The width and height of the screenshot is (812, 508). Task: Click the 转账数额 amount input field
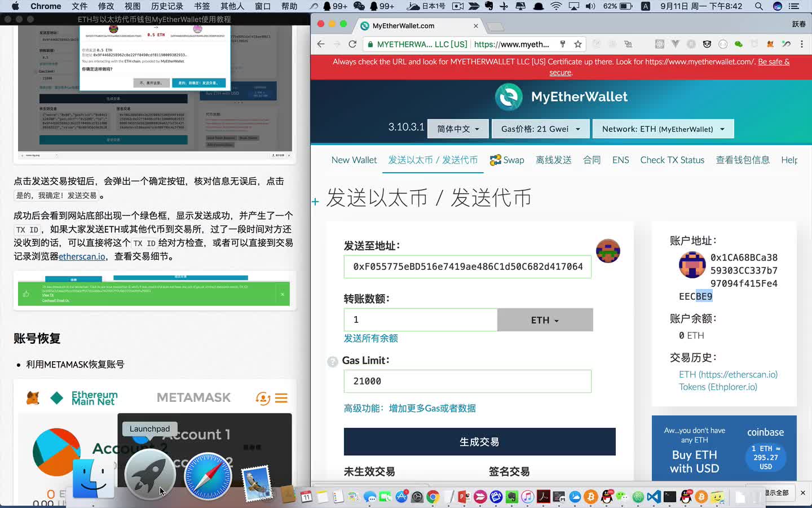point(421,320)
